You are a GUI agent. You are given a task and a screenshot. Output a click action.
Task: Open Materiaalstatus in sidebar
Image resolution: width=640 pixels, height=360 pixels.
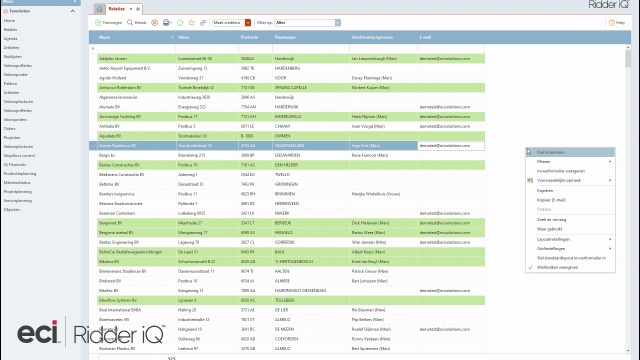pyautogui.click(x=17, y=182)
